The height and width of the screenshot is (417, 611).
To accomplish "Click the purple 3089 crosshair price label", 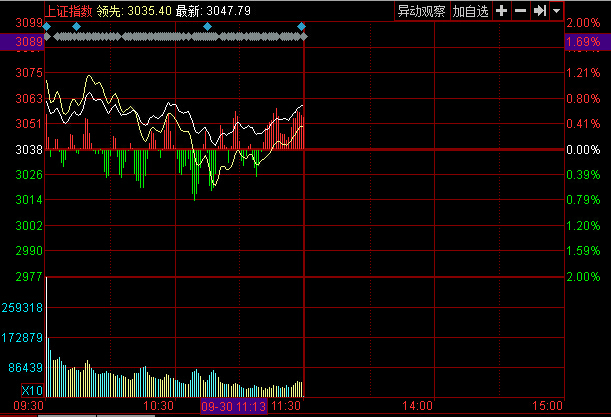I will [22, 42].
